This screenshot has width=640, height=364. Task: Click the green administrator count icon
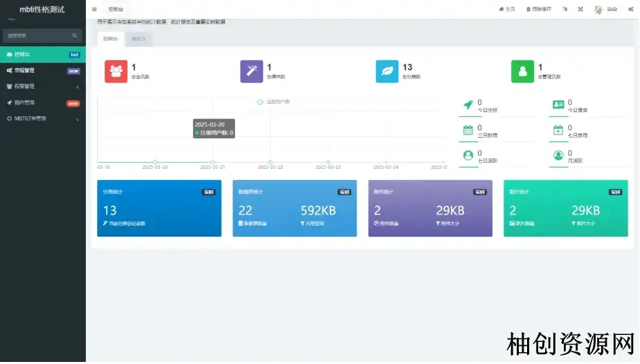pyautogui.click(x=522, y=71)
